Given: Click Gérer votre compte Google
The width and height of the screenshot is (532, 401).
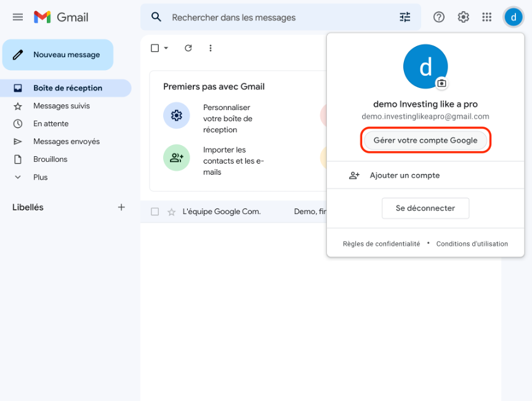Looking at the screenshot, I should click(425, 140).
